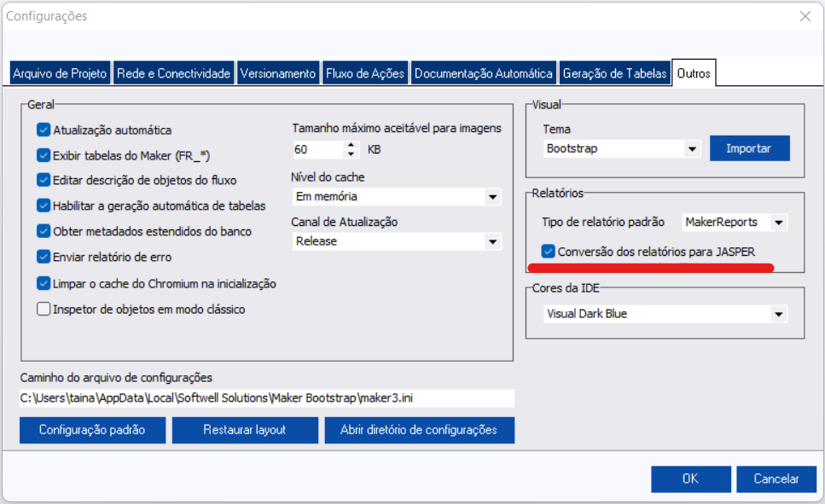
Task: Click the configuration file path field
Action: 266,398
